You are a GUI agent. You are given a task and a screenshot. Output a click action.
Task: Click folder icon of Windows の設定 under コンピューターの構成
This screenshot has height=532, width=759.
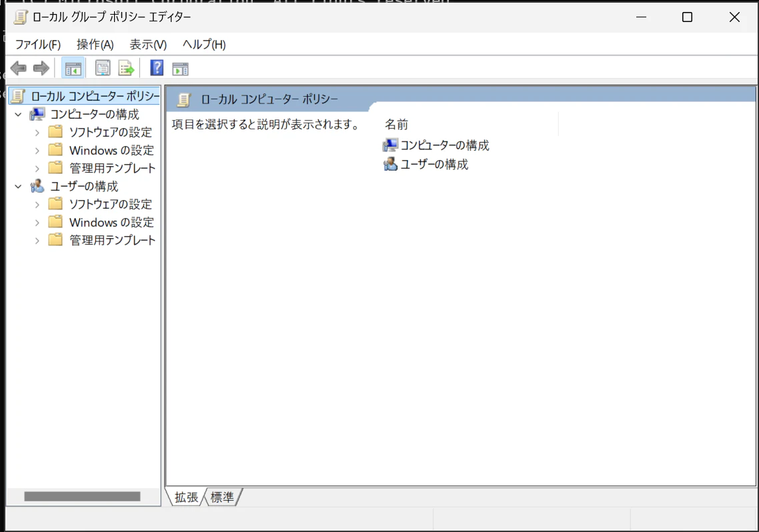click(55, 150)
